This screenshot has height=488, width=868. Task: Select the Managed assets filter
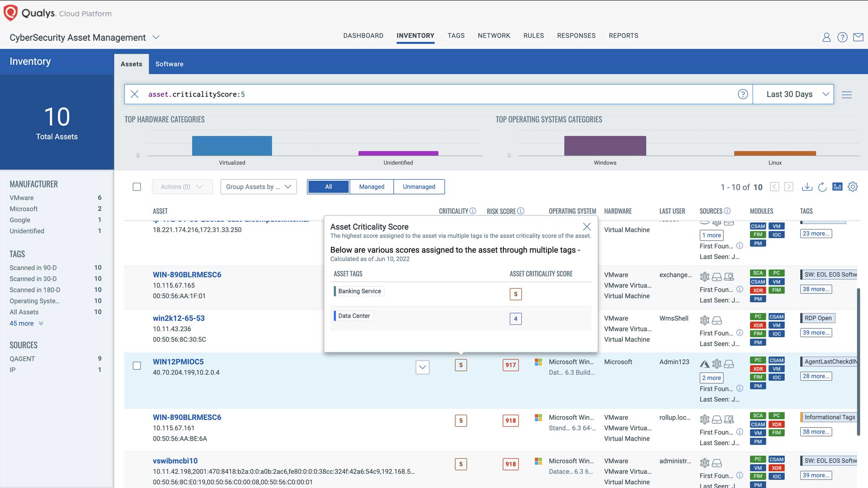pos(371,187)
